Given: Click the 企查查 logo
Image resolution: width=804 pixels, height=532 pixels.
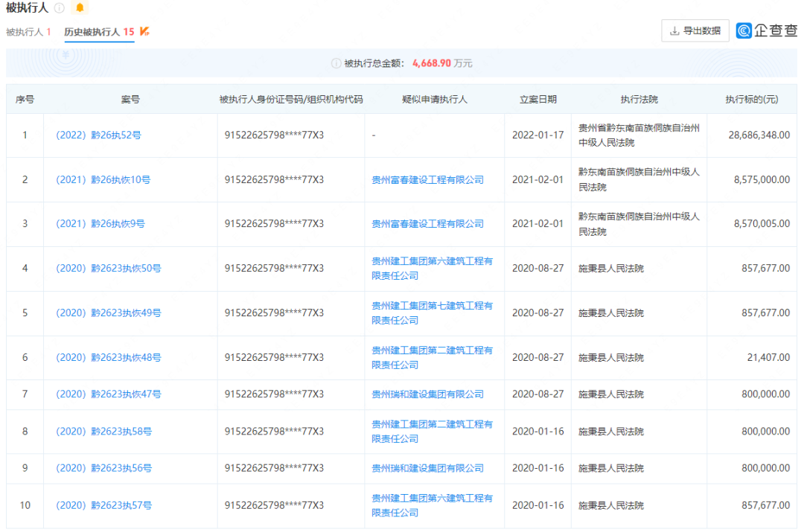Looking at the screenshot, I should coord(766,31).
